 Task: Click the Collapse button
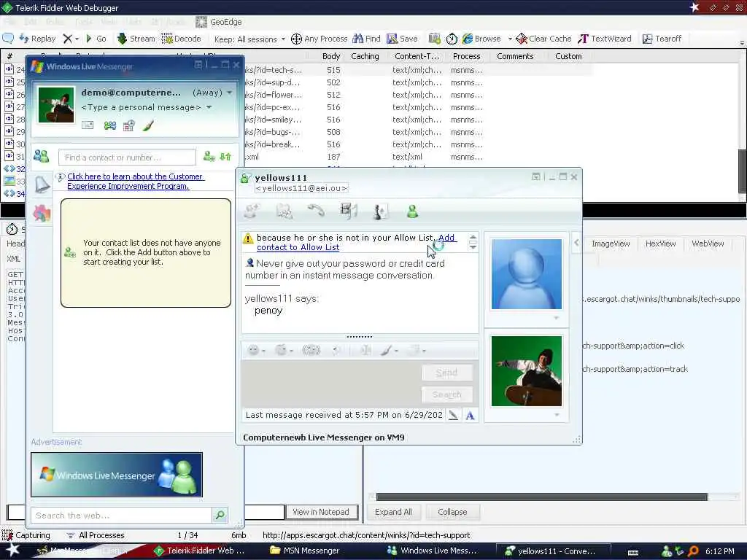pos(452,512)
